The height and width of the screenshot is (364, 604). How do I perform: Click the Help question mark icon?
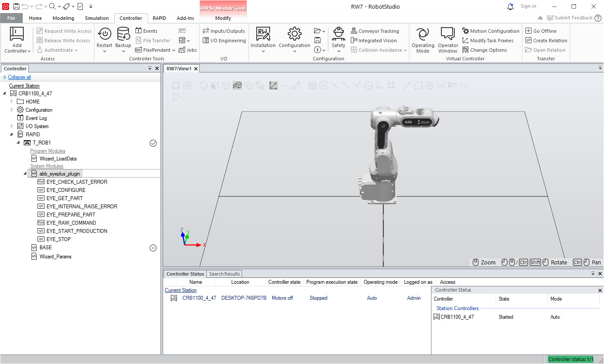[598, 18]
